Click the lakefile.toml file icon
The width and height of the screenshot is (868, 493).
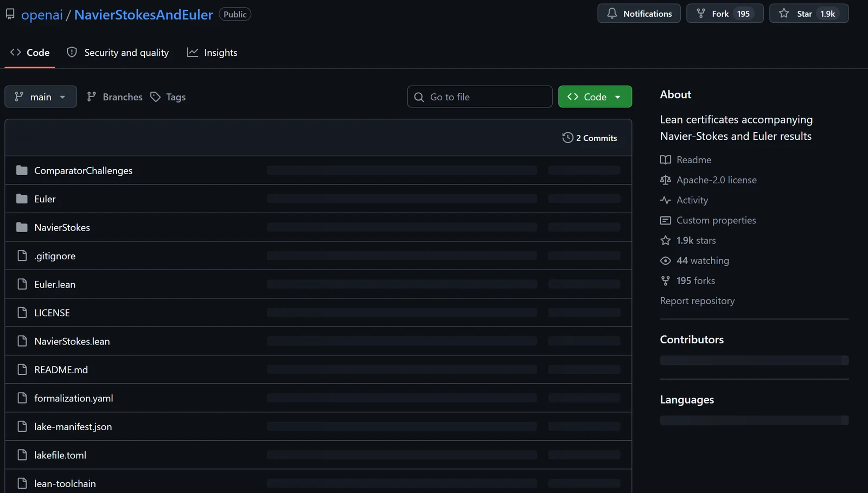click(x=22, y=455)
